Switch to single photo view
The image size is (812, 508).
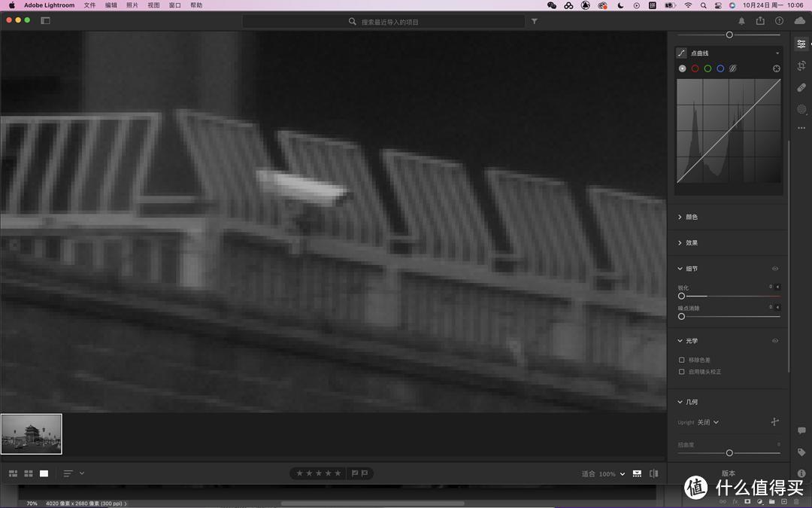coord(44,473)
